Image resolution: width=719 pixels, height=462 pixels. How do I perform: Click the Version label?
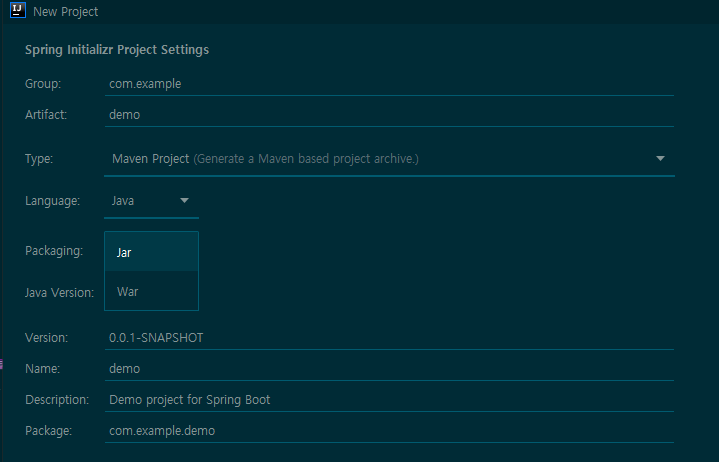point(46,338)
